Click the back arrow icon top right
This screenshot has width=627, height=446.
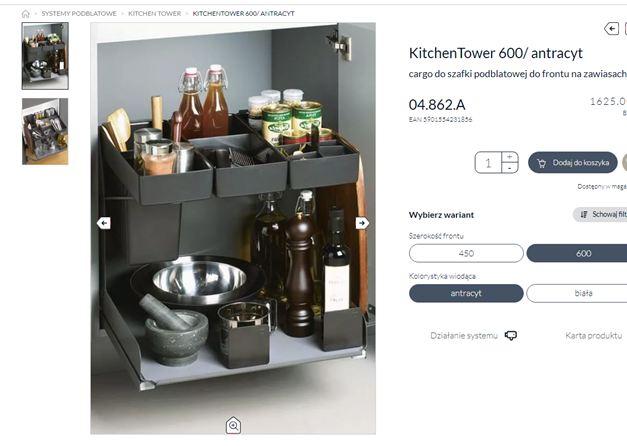[x=611, y=29]
